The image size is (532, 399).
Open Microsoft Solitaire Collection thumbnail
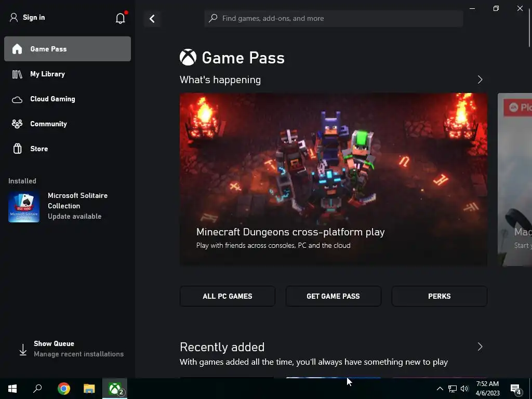24,207
